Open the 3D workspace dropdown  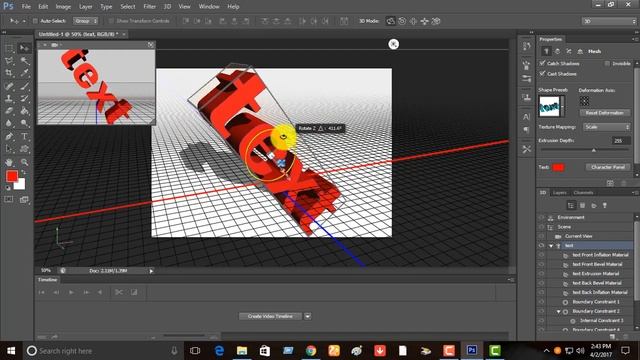pos(609,21)
